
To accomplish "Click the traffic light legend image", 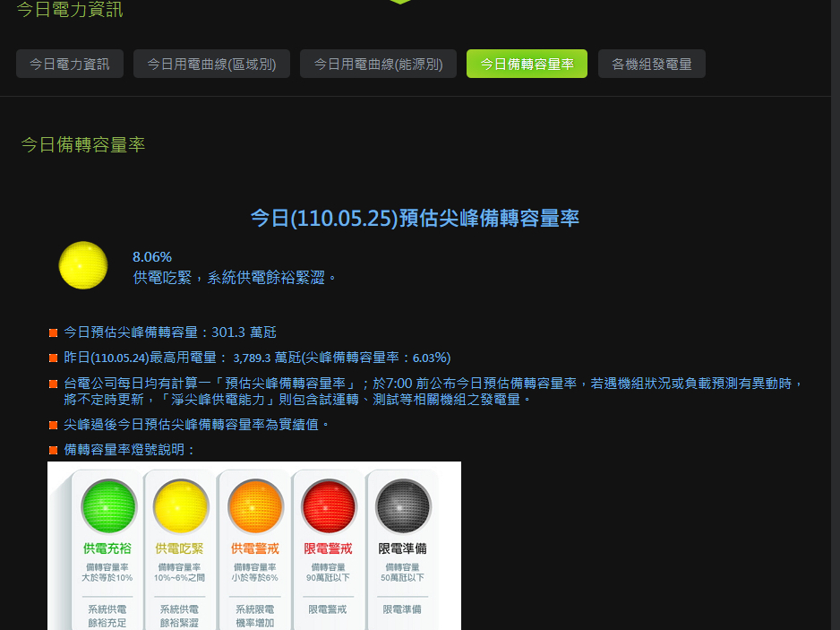I will [x=253, y=545].
